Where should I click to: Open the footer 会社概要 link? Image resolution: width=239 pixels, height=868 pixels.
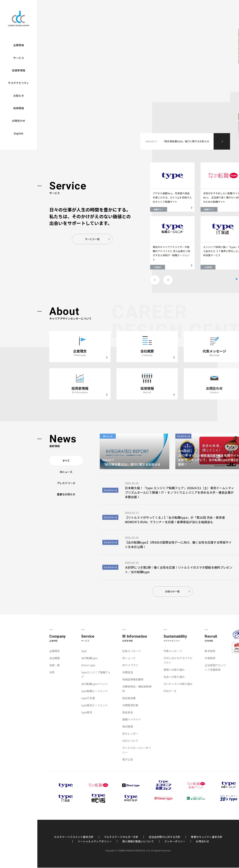coord(55,658)
